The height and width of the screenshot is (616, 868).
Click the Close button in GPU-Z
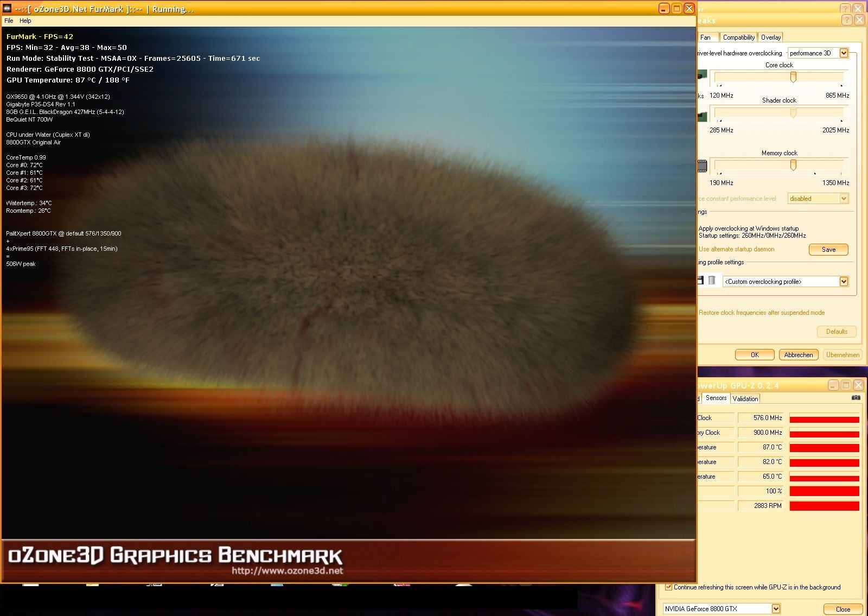(843, 609)
